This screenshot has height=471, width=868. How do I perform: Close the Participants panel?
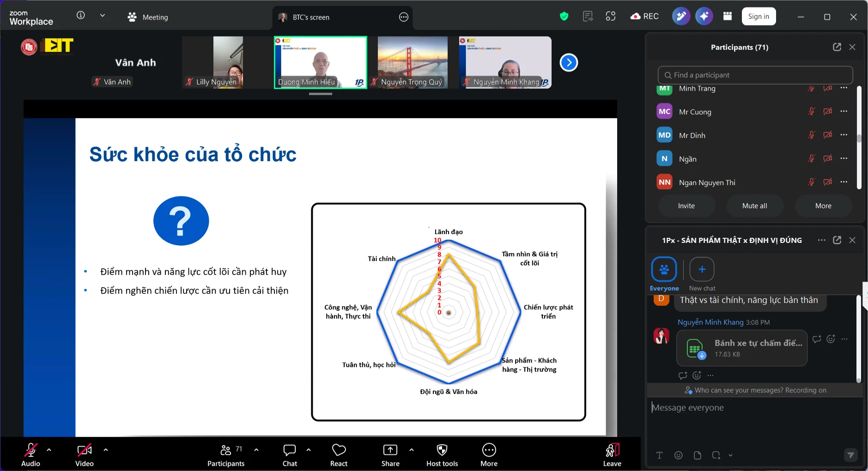(852, 47)
